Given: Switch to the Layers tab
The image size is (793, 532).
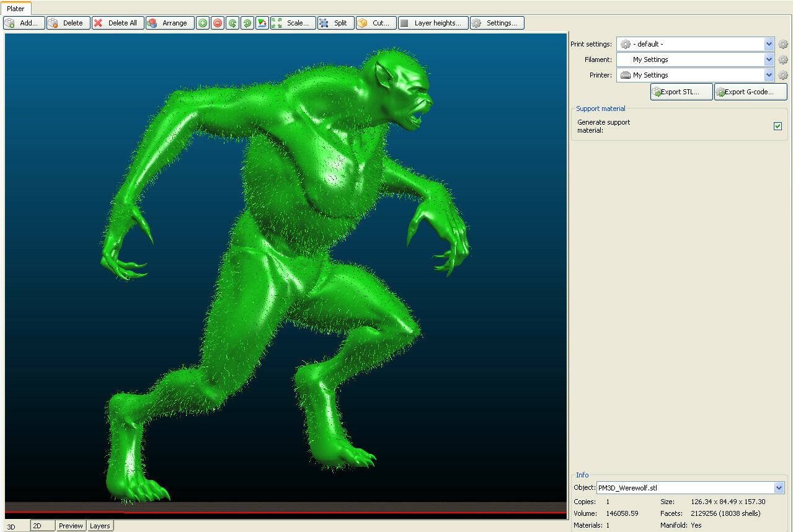Looking at the screenshot, I should point(100,526).
